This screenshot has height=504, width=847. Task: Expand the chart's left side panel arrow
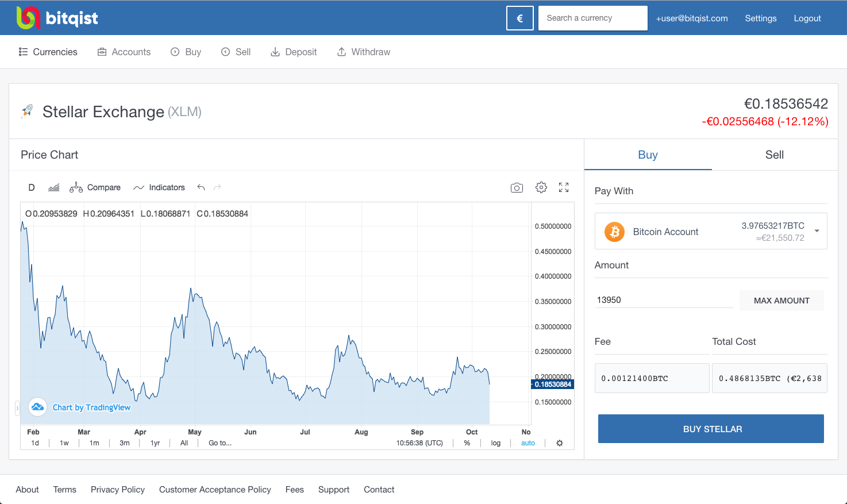[17, 408]
